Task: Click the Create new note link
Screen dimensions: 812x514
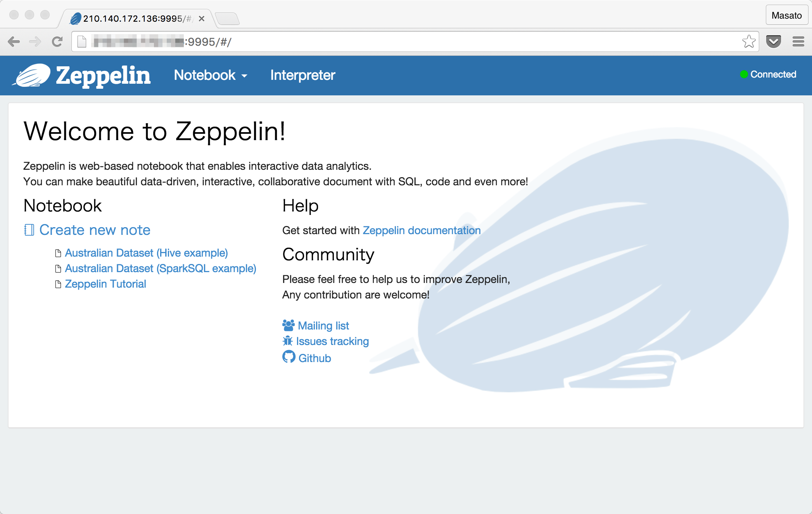Action: 95,230
